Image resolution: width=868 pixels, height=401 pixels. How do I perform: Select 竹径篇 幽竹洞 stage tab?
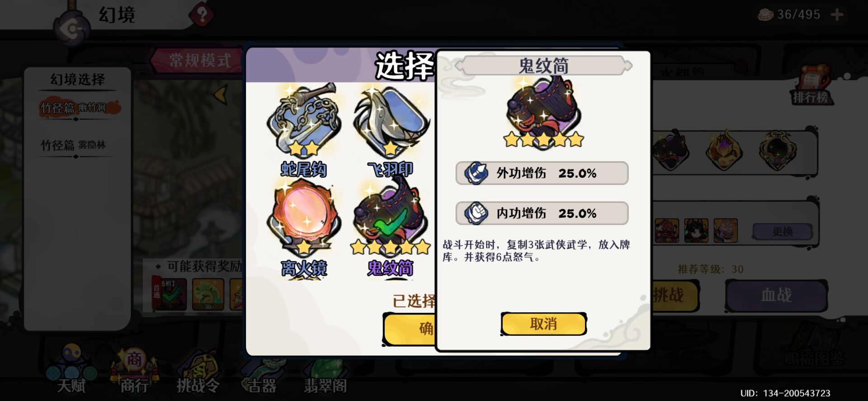(77, 109)
